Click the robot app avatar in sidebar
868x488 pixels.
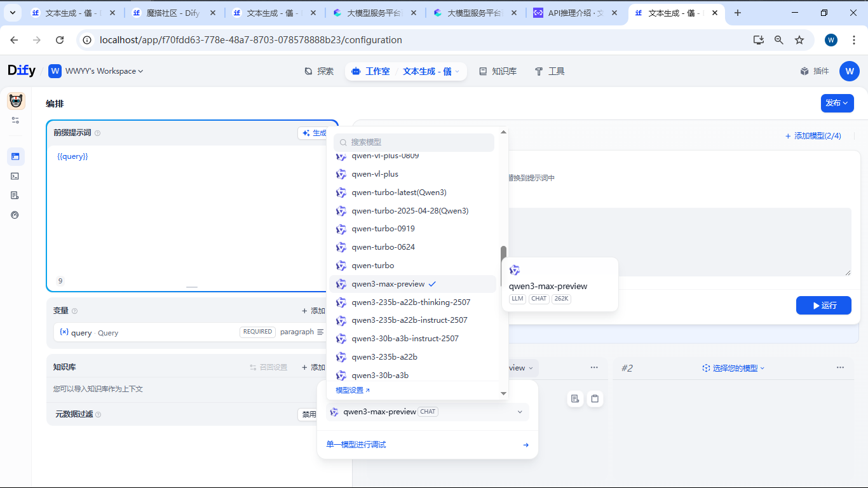[x=16, y=101]
